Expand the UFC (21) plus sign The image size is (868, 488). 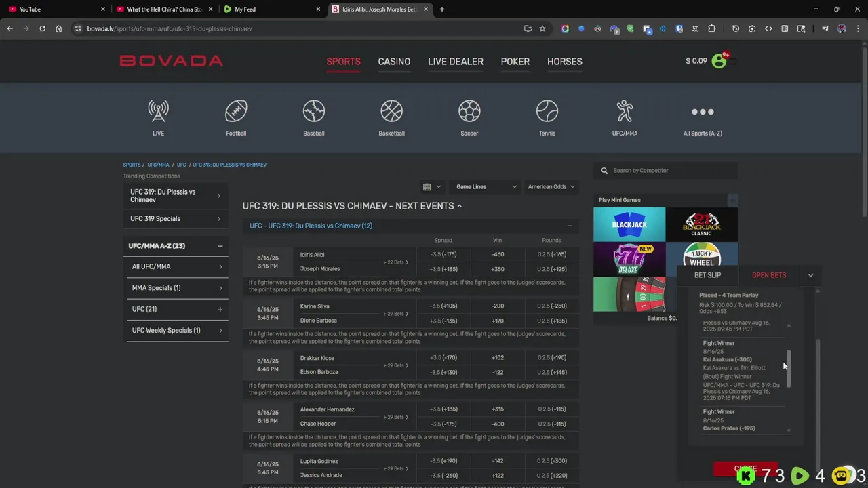point(220,309)
